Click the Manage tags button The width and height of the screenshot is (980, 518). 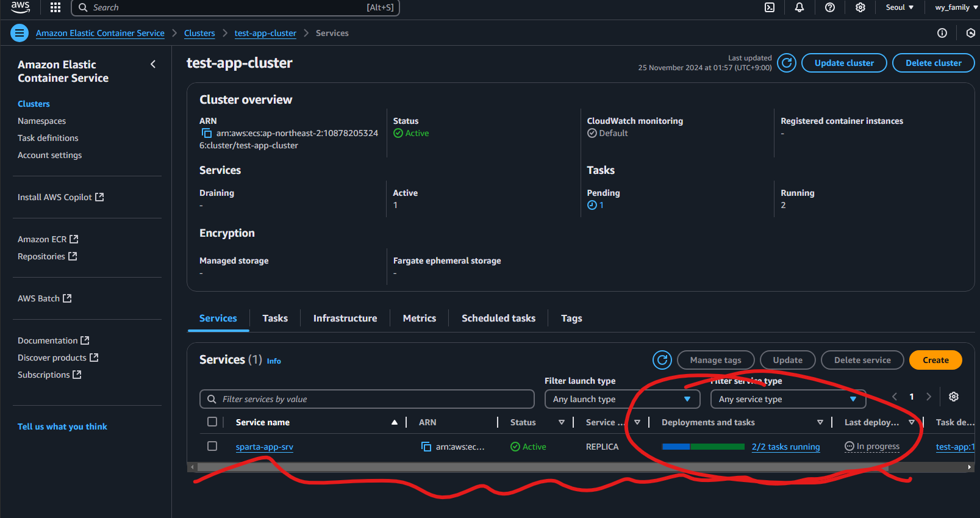click(x=715, y=360)
